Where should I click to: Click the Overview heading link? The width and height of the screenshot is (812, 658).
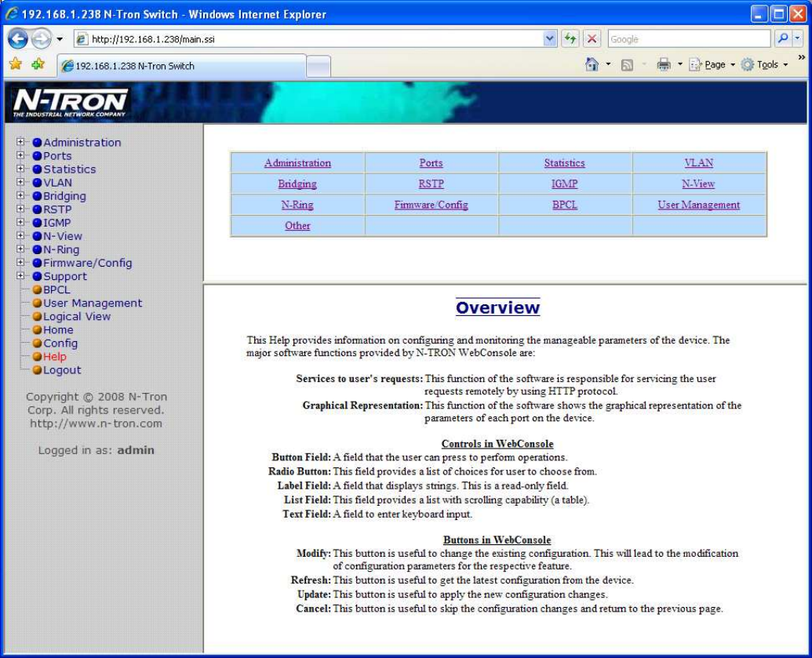pyautogui.click(x=497, y=307)
